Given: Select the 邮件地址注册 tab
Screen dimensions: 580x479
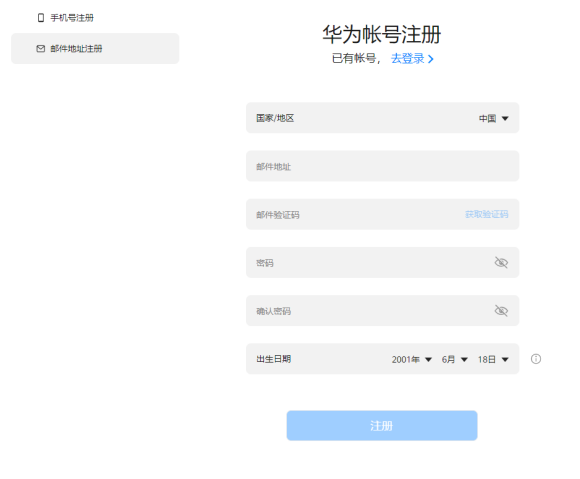Looking at the screenshot, I should click(95, 48).
